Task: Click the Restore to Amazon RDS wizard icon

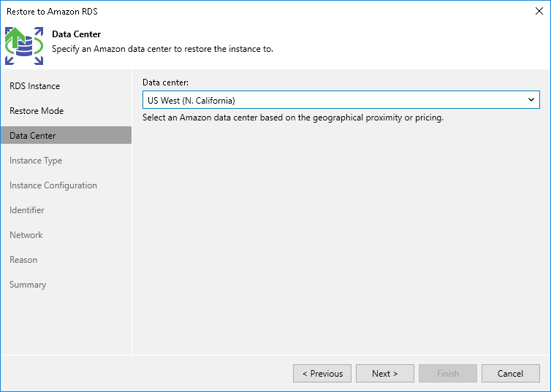Action: 23,44
